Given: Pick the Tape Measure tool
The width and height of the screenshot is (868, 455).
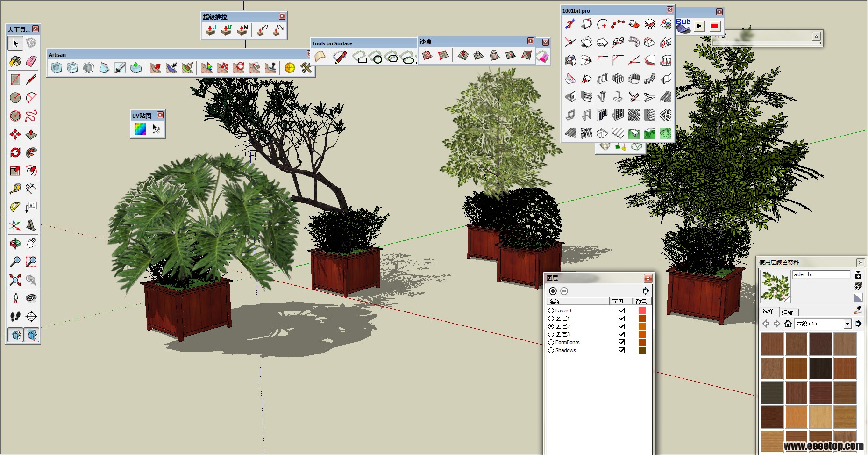Looking at the screenshot, I should [x=15, y=189].
